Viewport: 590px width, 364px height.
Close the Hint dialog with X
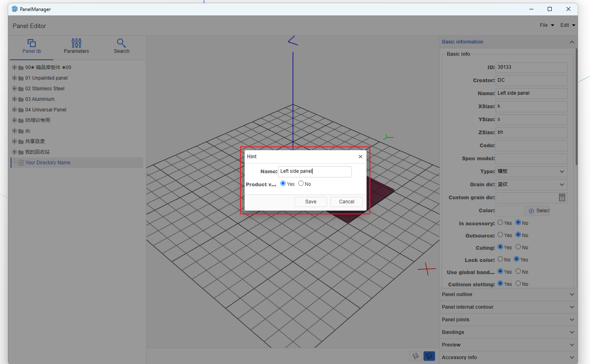click(360, 157)
